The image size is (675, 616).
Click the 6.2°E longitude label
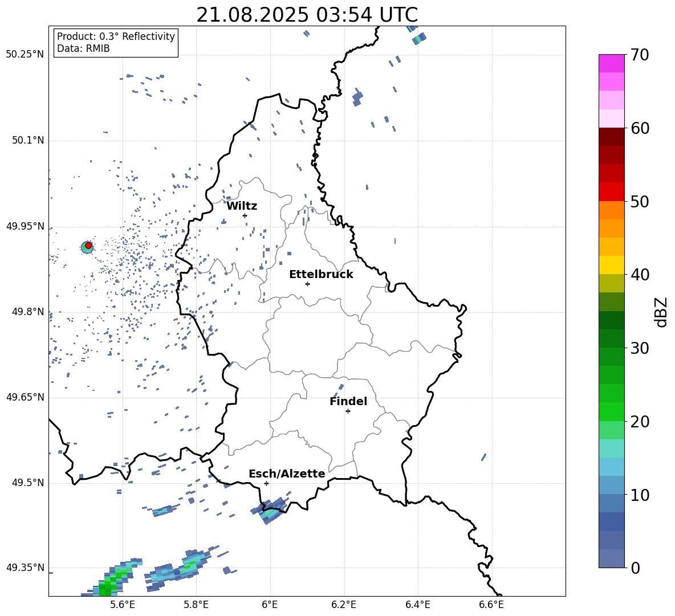tap(344, 605)
